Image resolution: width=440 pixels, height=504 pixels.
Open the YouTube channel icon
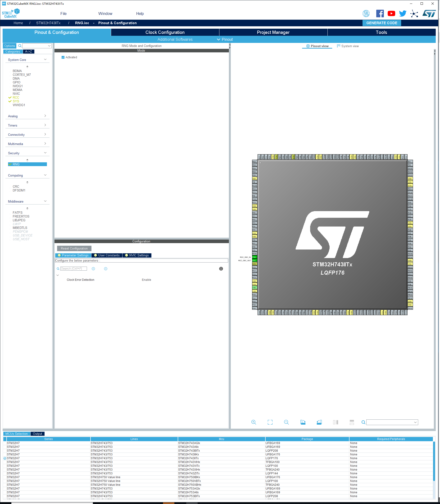pos(391,14)
